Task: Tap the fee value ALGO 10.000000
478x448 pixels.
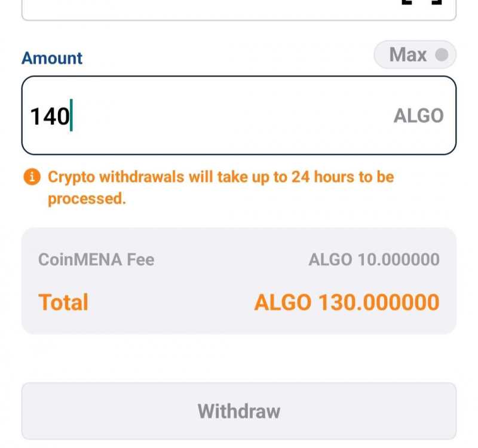Action: pos(374,260)
